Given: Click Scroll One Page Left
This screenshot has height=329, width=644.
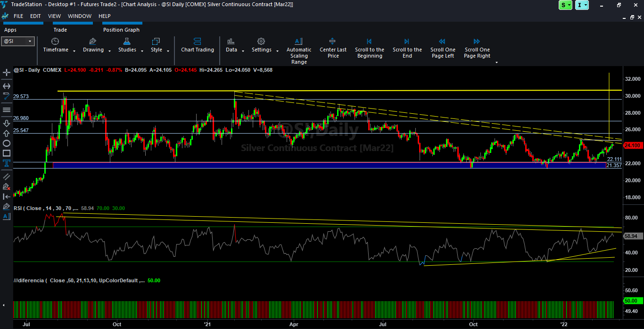Looking at the screenshot, I should 443,49.
